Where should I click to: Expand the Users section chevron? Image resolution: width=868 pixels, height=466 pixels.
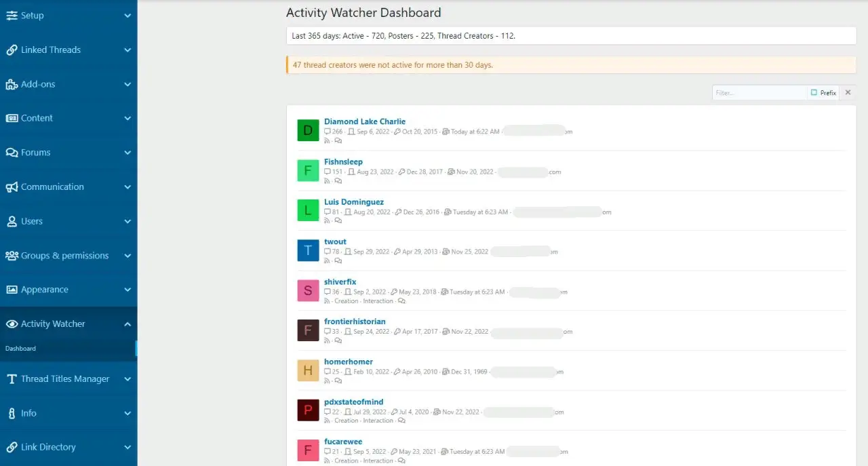(127, 221)
